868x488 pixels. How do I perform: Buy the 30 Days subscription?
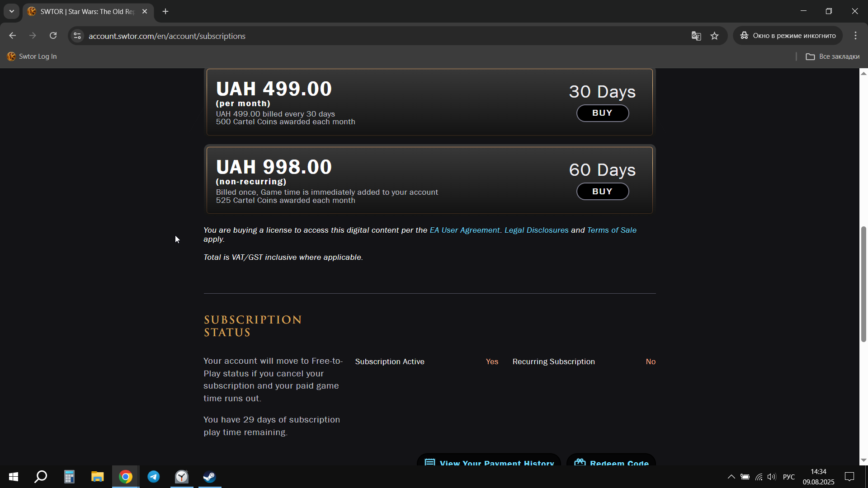(602, 113)
